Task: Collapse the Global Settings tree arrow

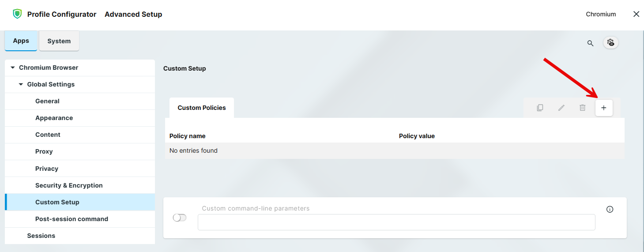Action: coord(21,84)
